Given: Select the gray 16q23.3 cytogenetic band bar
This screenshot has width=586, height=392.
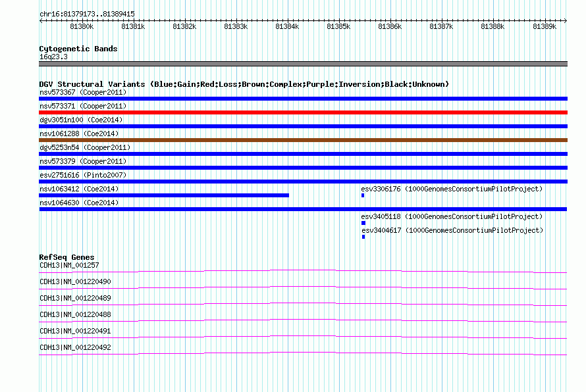Looking at the screenshot, I should [x=303, y=64].
